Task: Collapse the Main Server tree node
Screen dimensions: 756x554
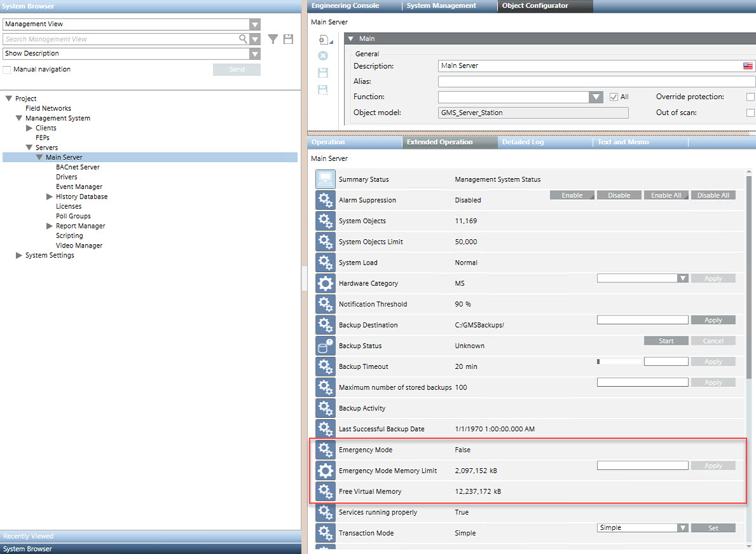Action: click(x=39, y=157)
